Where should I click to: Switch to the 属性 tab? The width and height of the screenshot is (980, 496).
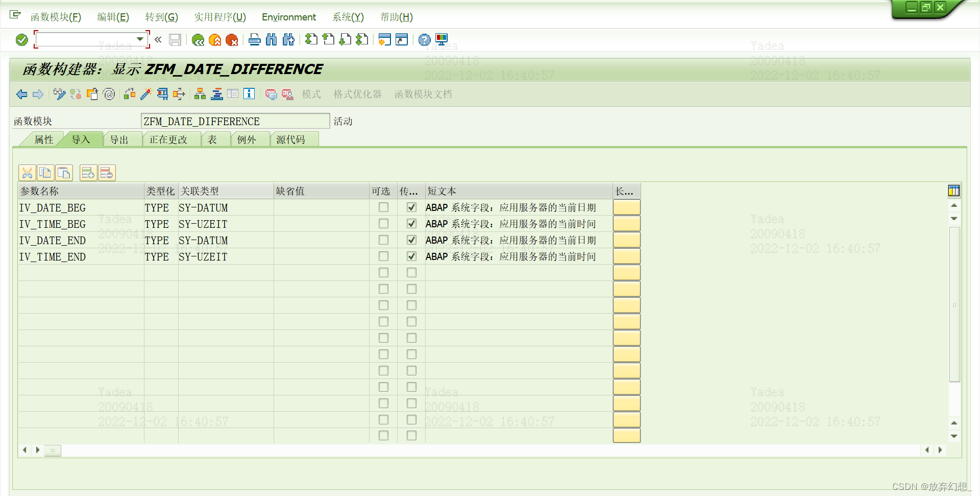pyautogui.click(x=43, y=139)
